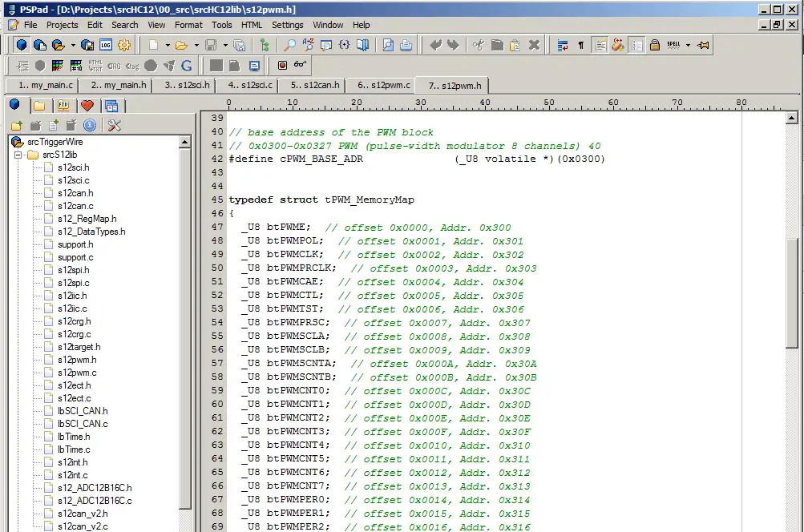
Task: Toggle the word wrap button in the toolbar
Action: [563, 46]
